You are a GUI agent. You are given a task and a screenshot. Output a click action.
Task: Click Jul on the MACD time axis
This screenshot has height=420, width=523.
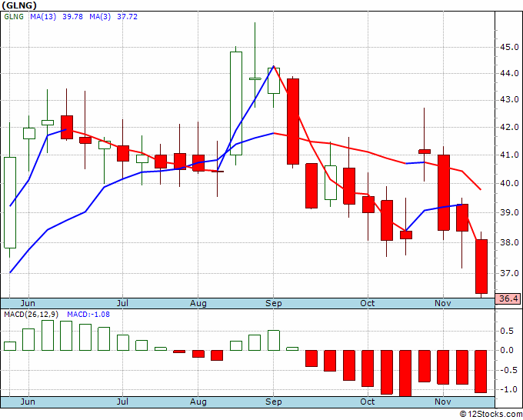pyautogui.click(x=122, y=402)
